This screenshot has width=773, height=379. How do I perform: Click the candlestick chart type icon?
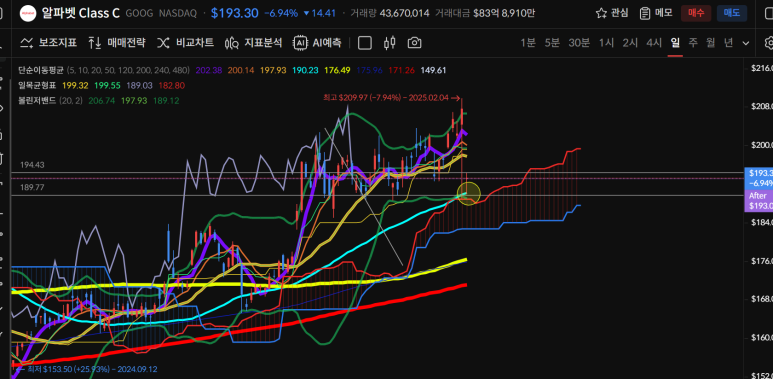(389, 43)
